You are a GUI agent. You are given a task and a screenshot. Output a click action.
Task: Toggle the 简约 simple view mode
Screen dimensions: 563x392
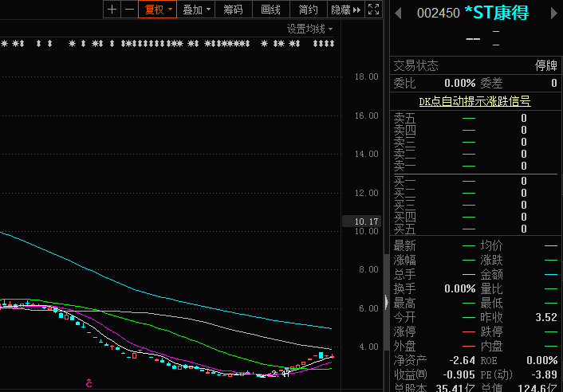tap(308, 10)
